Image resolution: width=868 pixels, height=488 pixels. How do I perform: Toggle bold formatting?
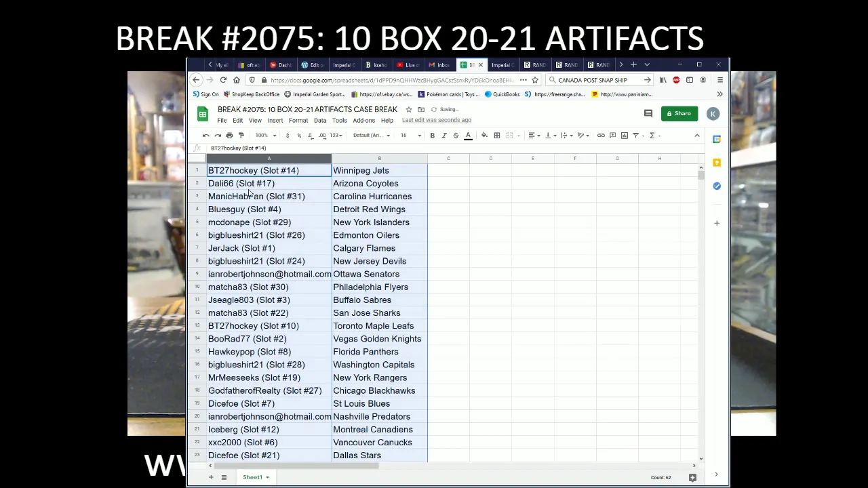pyautogui.click(x=432, y=136)
